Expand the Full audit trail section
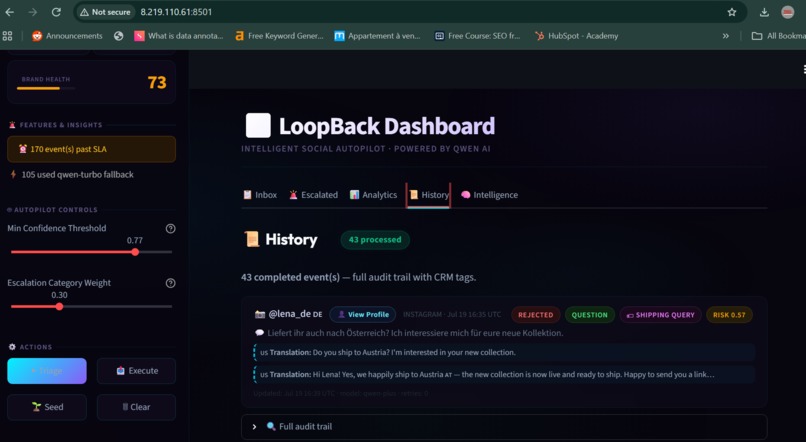The height and width of the screenshot is (442, 806). coord(504,427)
